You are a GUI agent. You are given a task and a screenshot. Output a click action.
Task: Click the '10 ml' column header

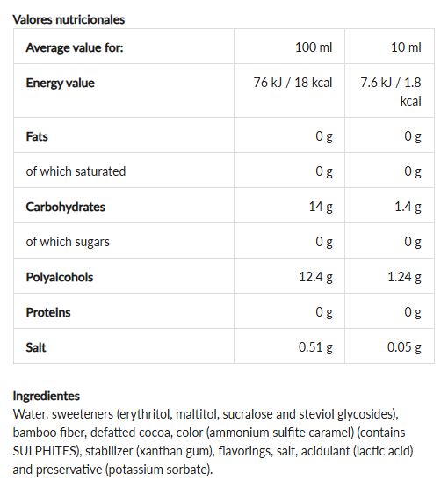(x=406, y=47)
